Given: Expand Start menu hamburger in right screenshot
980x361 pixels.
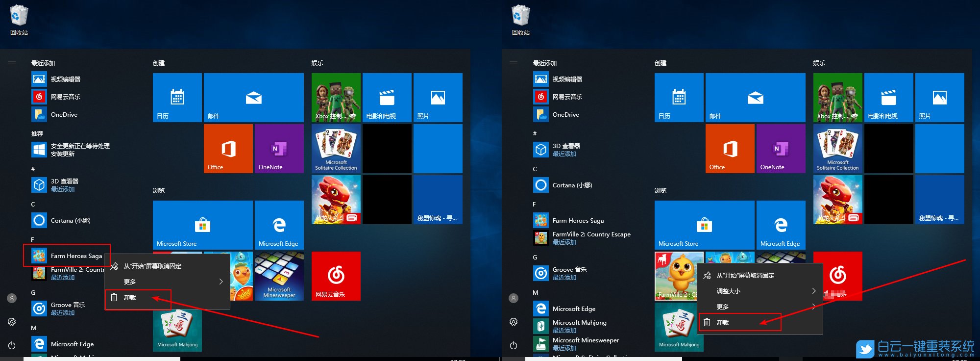Looking at the screenshot, I should click(514, 63).
